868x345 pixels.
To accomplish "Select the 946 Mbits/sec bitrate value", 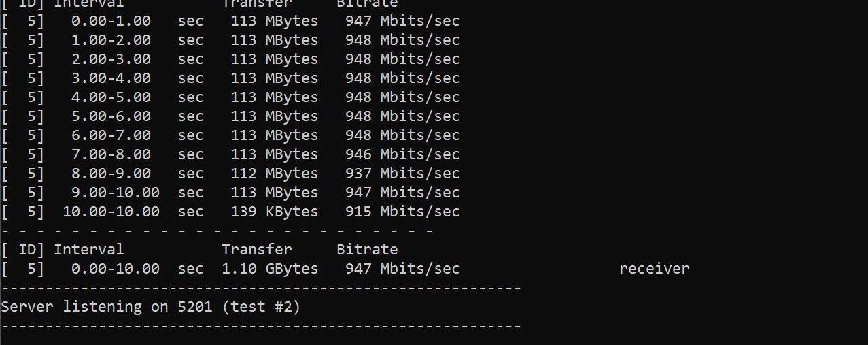I will pos(402,154).
